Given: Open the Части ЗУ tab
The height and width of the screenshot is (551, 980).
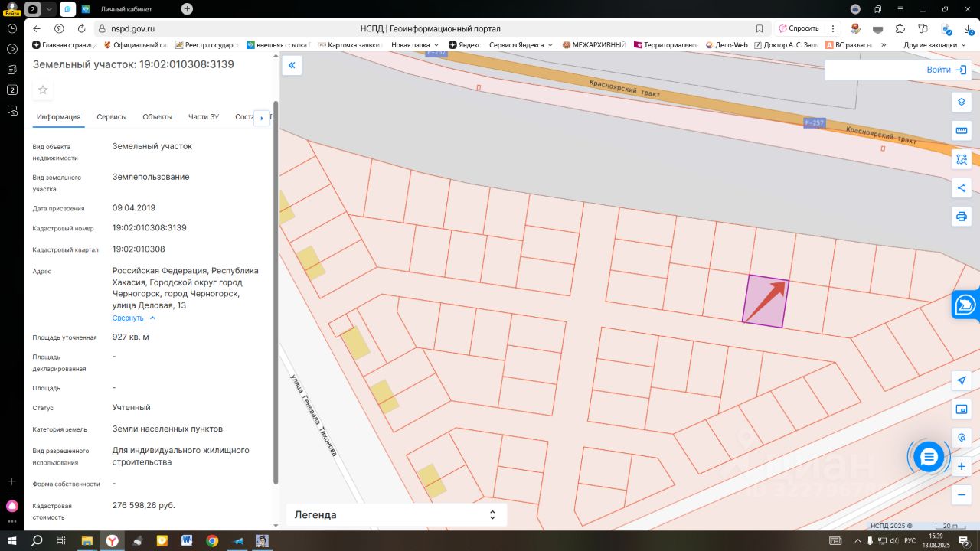Looking at the screenshot, I should coord(204,117).
